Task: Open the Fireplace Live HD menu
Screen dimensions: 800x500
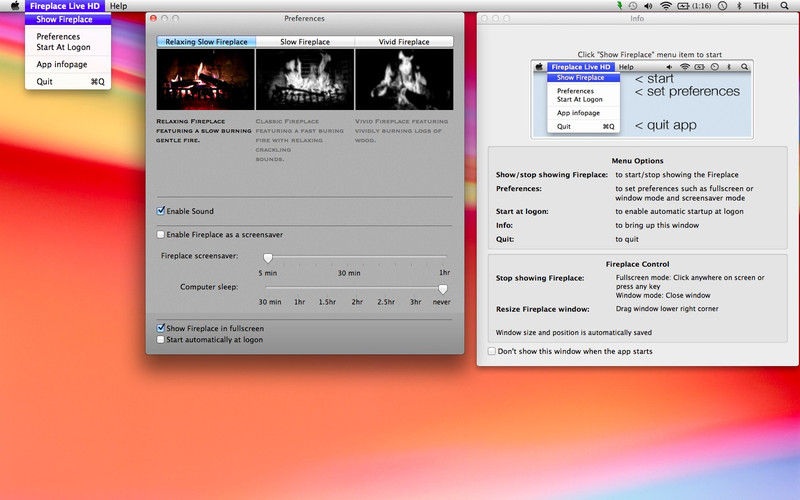Action: coord(65,6)
